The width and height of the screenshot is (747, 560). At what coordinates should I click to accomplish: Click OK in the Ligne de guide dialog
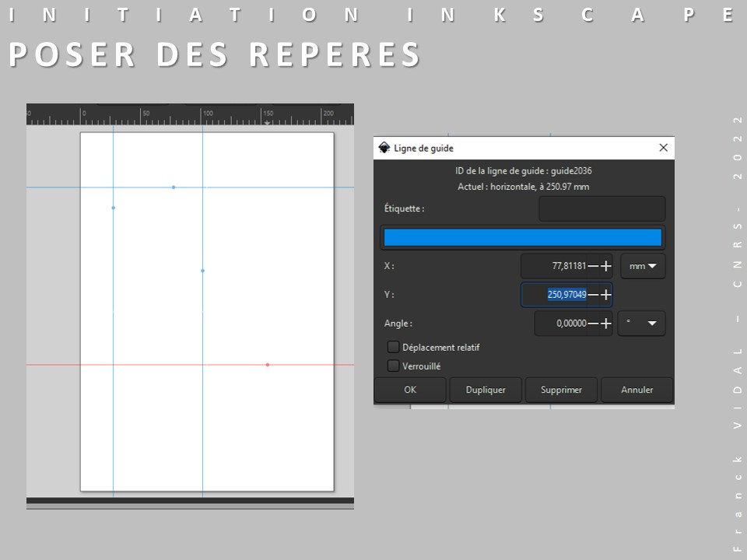point(410,390)
